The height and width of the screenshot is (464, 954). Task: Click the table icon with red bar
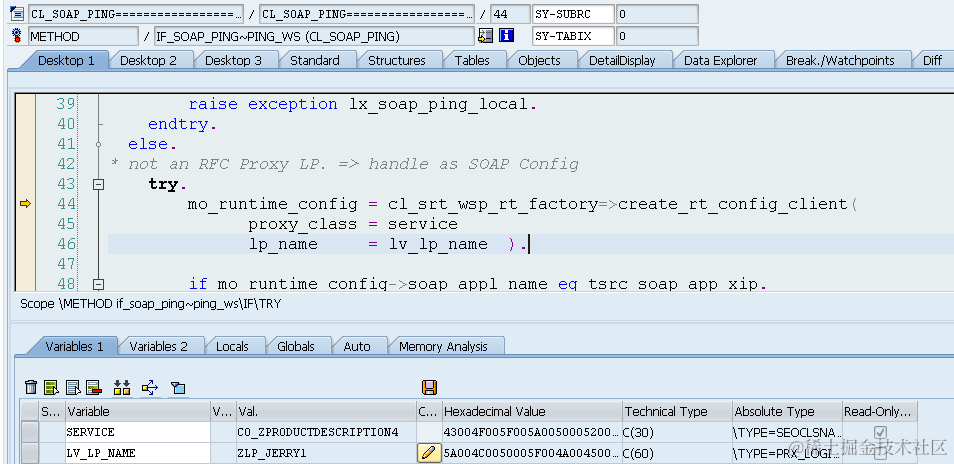pos(94,387)
